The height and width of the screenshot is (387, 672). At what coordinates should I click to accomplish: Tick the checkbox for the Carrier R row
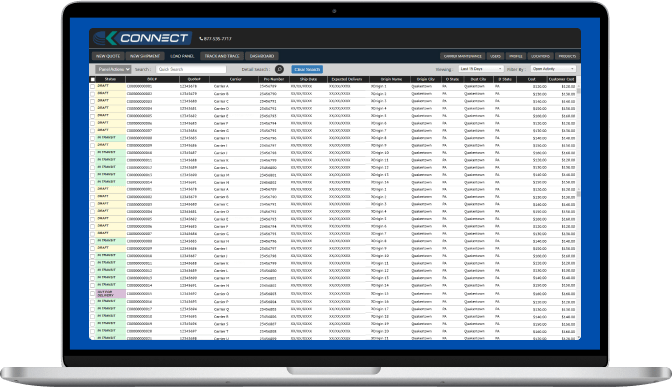[92, 316]
